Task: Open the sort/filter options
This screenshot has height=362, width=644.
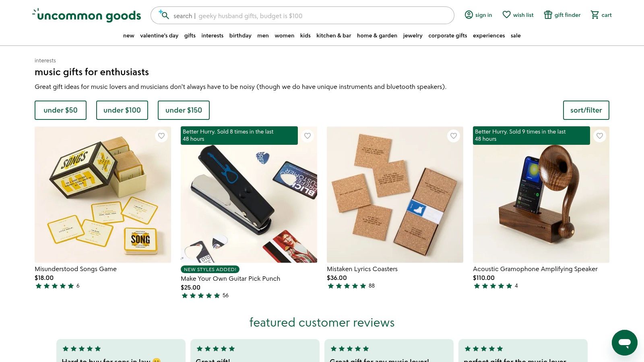Action: tap(586, 110)
